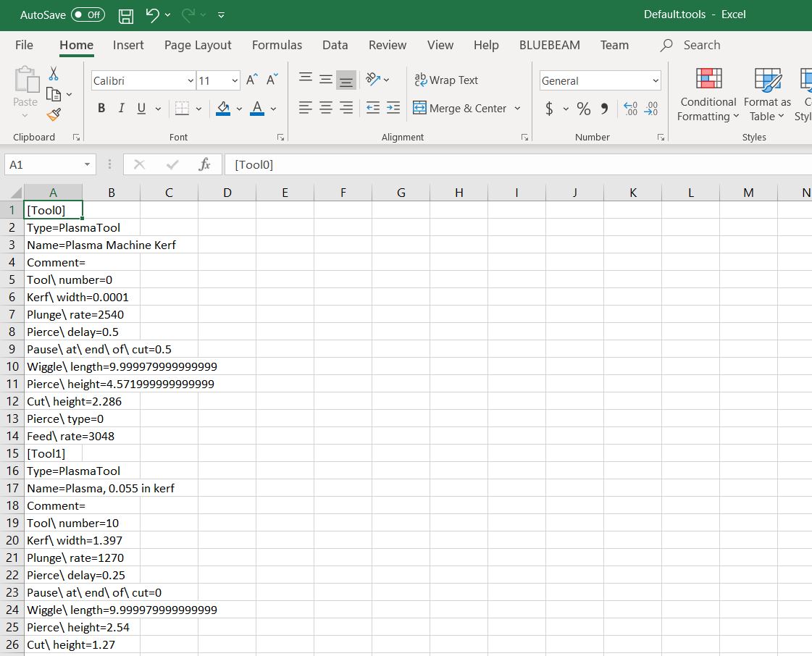Switch to the Formulas tab
The height and width of the screenshot is (656, 812).
[277, 45]
